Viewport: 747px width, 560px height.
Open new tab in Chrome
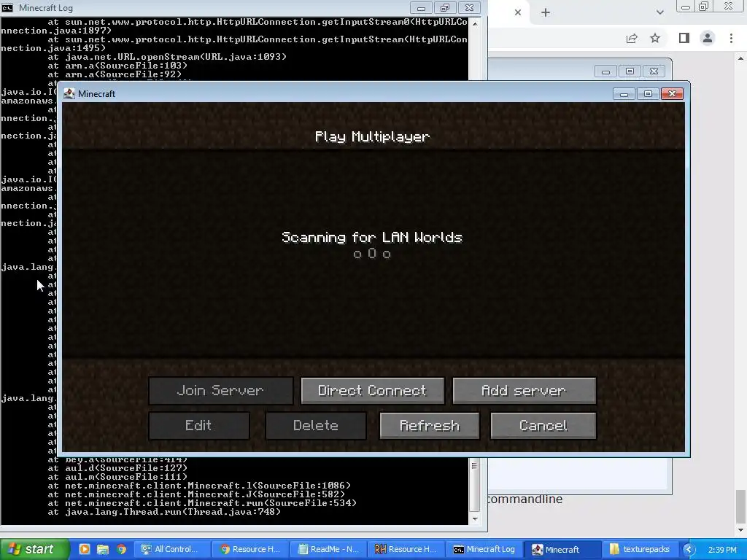pos(546,12)
